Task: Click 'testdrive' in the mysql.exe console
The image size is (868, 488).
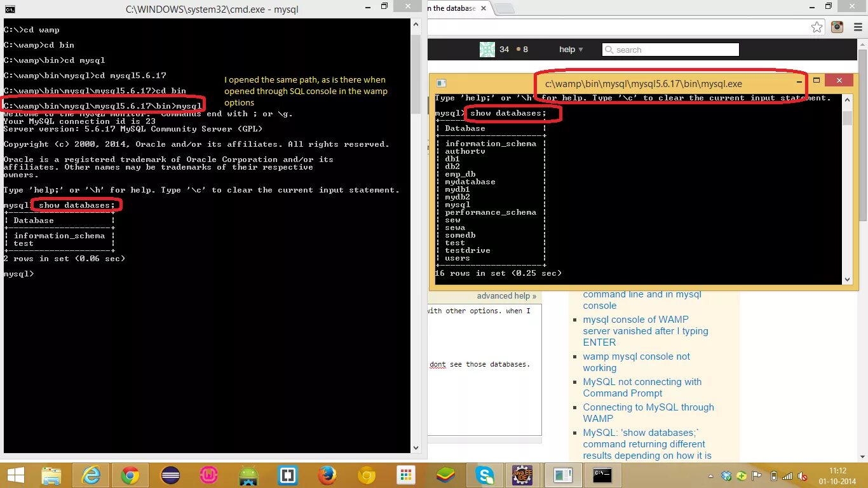Action: click(468, 250)
